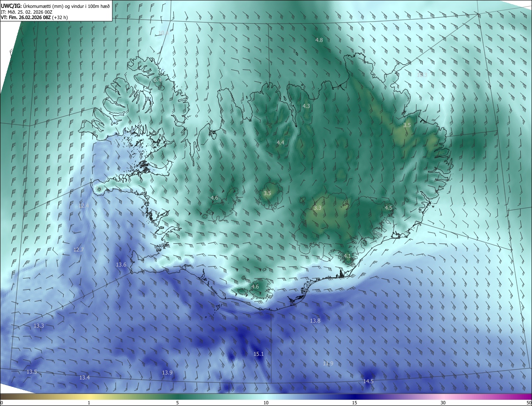Click the 14.5 value label over the sea
532x406 pixels.
368,381
